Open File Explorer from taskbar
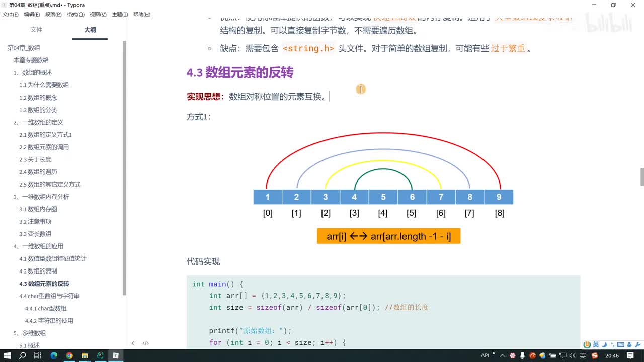This screenshot has height=362, width=644. 85,355
